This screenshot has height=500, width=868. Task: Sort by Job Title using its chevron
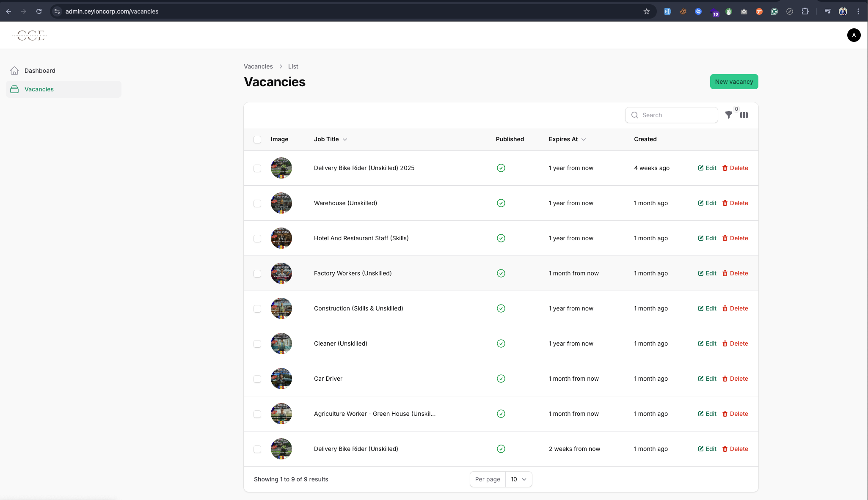click(x=345, y=139)
